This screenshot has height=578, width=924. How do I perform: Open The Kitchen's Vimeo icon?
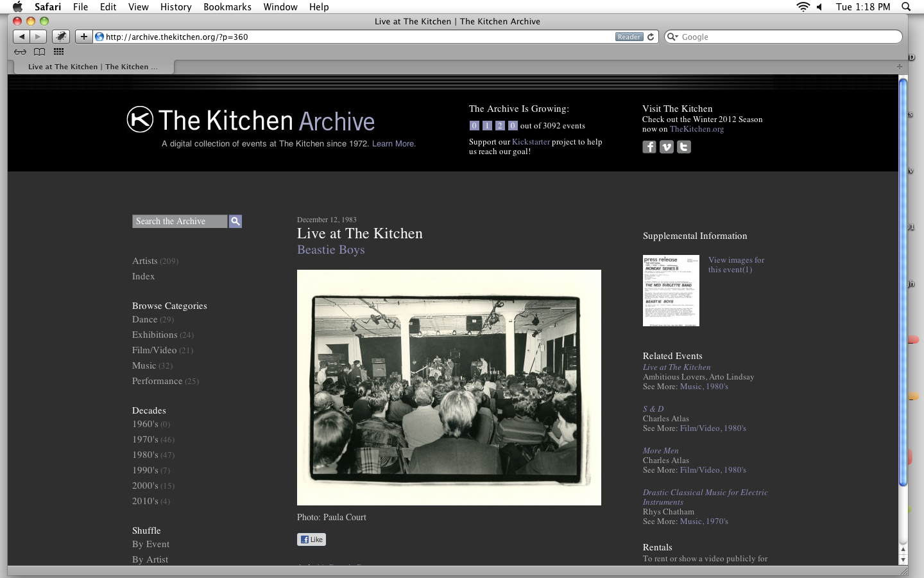(667, 147)
